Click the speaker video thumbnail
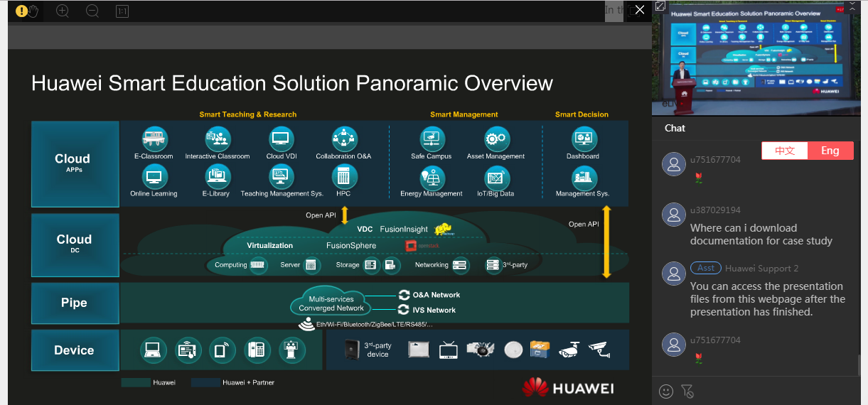Screen dimensions: 868x405 [756, 60]
